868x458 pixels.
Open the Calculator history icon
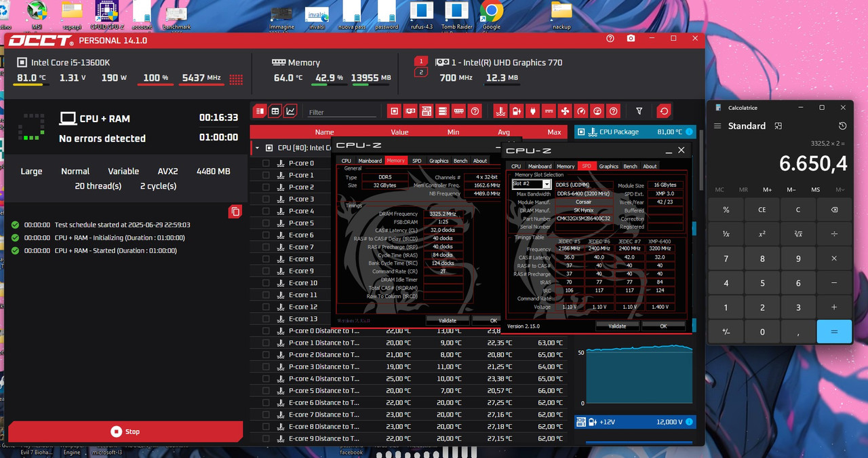tap(842, 126)
